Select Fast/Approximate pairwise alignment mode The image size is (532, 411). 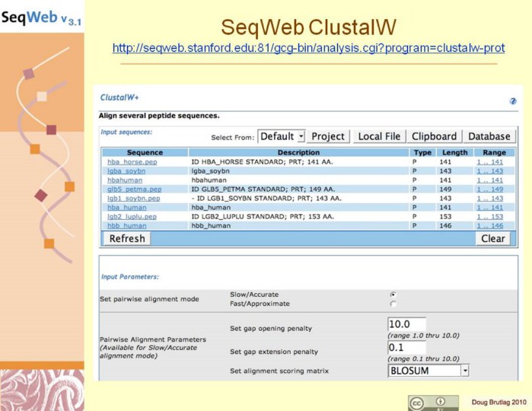393,304
